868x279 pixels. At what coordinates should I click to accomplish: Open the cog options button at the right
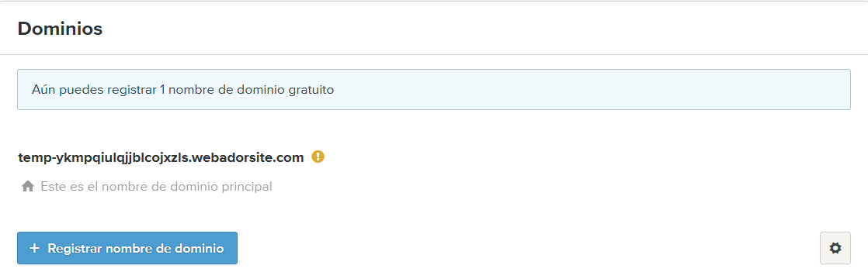(x=835, y=248)
